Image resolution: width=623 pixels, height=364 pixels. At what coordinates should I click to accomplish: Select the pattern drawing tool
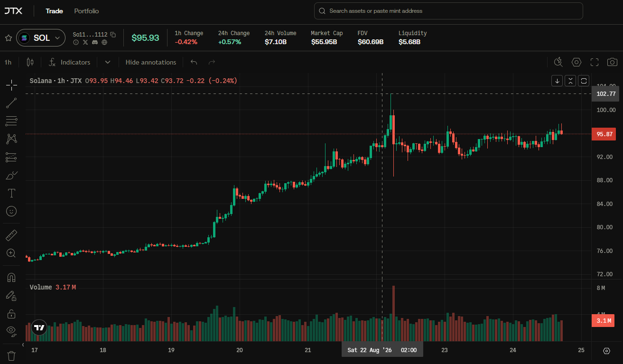pos(11,139)
